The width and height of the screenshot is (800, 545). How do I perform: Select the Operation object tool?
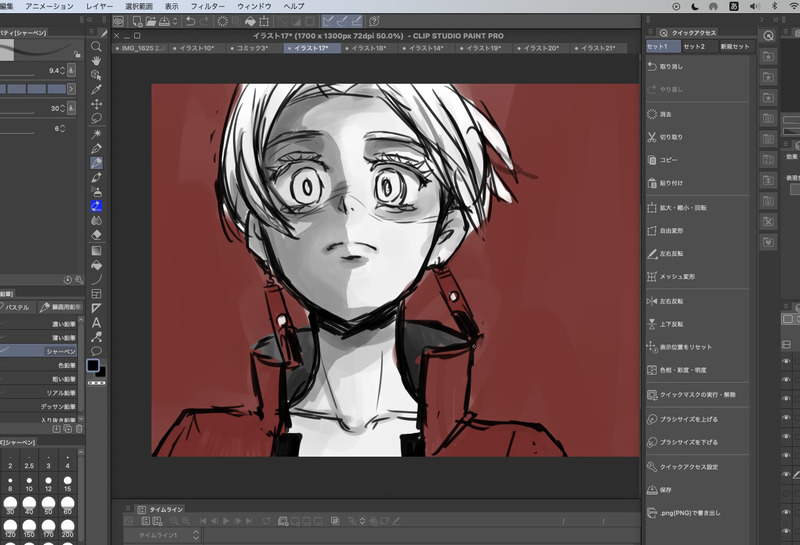point(96,75)
